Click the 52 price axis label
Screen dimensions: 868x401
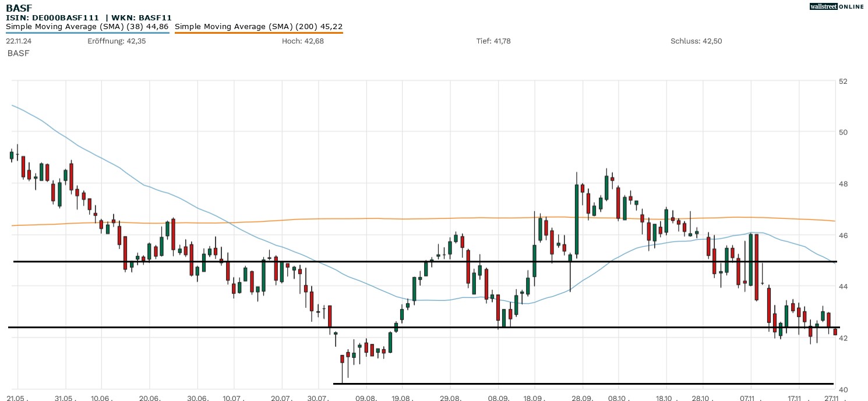click(x=844, y=81)
